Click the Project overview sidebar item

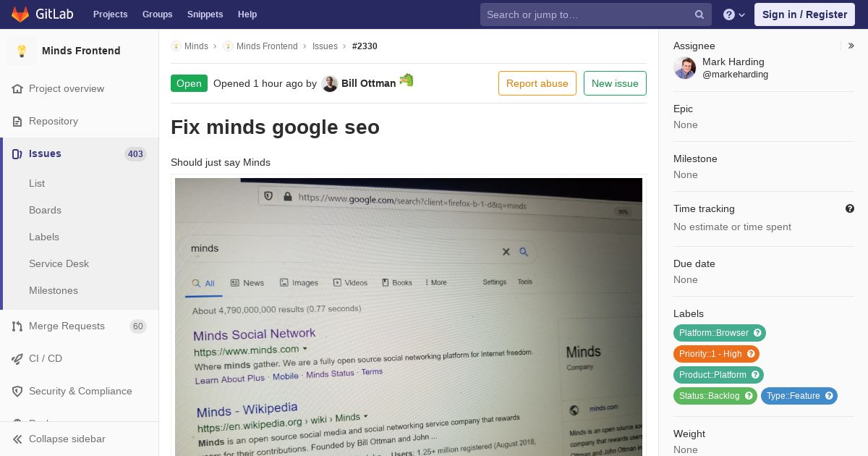(x=80, y=89)
